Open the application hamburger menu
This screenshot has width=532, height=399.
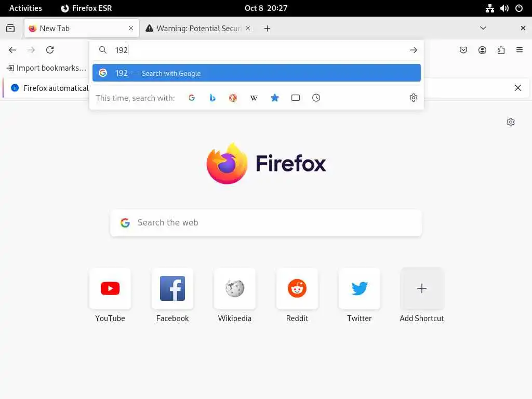coord(520,50)
